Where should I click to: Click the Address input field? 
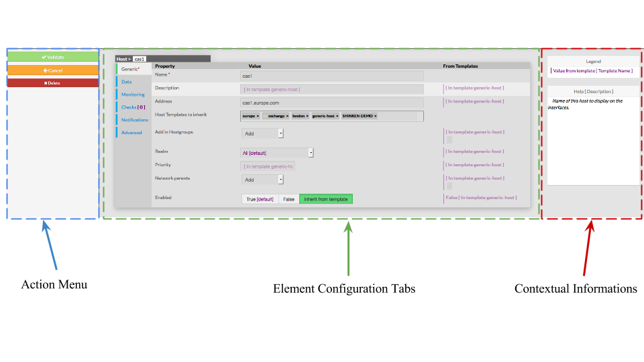point(332,103)
